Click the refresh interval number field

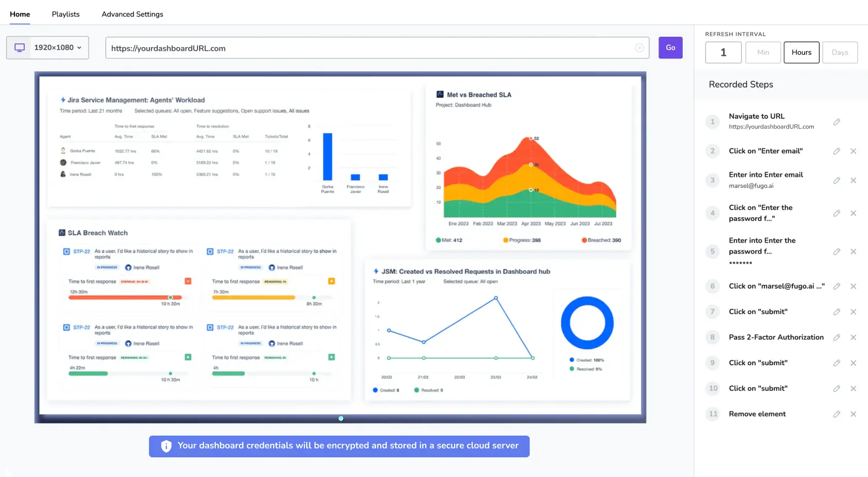pos(723,52)
